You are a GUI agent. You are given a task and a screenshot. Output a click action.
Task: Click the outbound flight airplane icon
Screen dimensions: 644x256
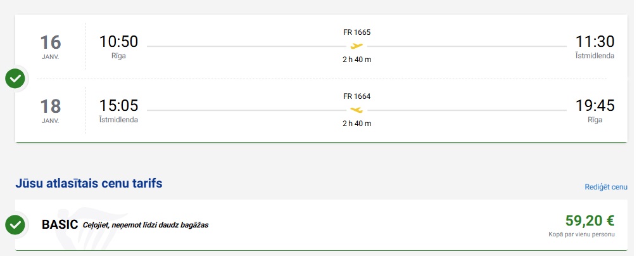pos(357,46)
